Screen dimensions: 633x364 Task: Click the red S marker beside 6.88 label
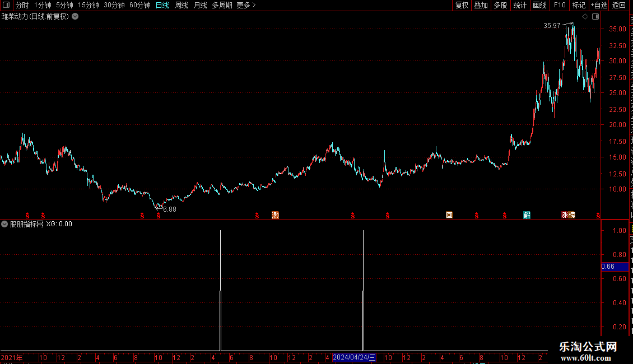158,216
